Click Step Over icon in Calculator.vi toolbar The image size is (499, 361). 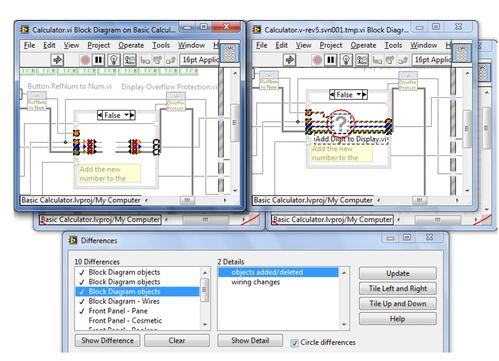[157, 60]
